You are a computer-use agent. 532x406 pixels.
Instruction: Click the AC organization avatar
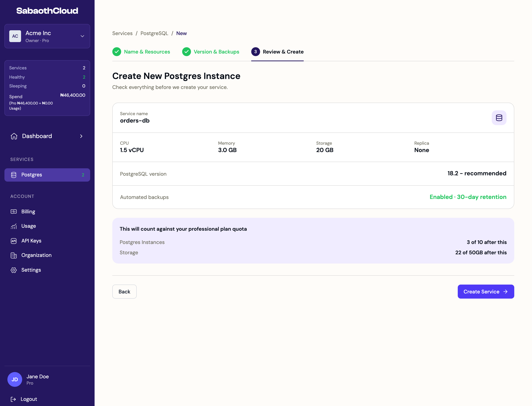coord(15,36)
